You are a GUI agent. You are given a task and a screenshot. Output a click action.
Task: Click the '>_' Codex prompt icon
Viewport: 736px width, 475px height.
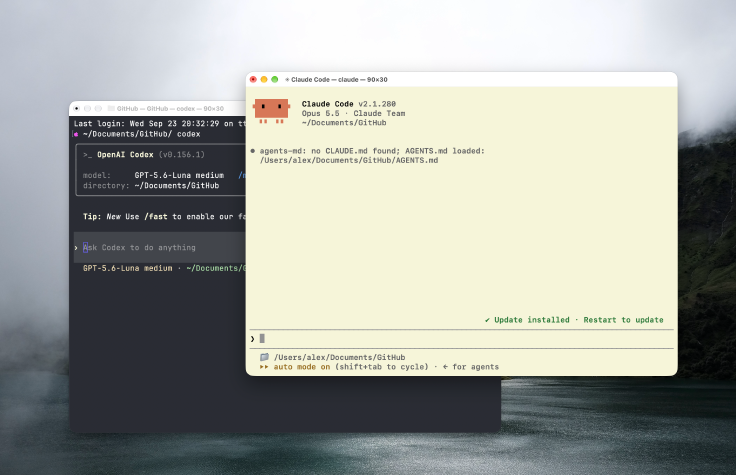click(88, 154)
